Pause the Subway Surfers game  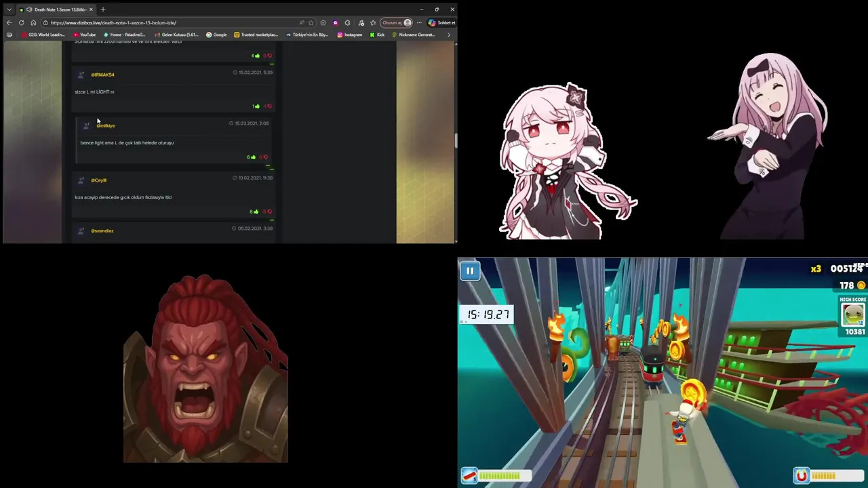point(470,271)
